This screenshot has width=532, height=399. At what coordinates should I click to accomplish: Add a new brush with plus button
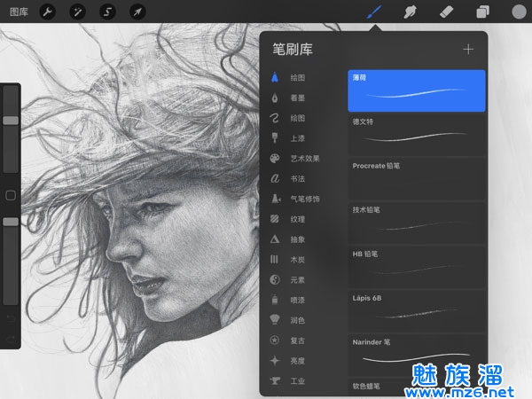[x=468, y=50]
